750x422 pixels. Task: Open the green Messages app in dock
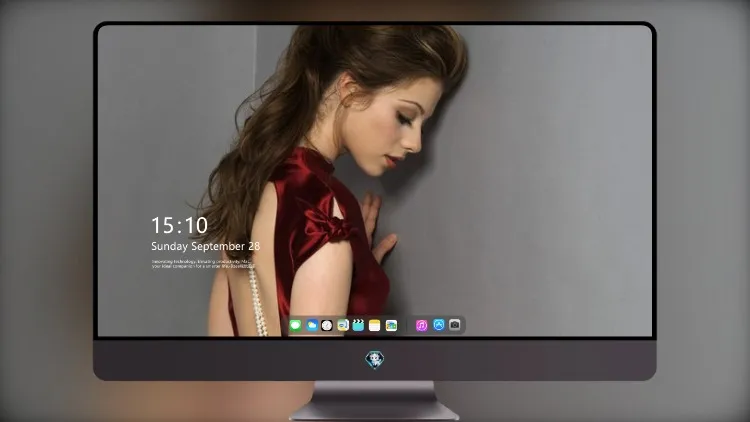[x=296, y=325]
